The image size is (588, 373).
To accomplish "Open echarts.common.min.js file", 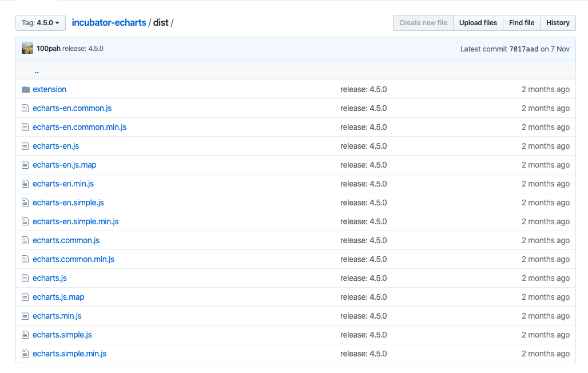I will pyautogui.click(x=73, y=259).
